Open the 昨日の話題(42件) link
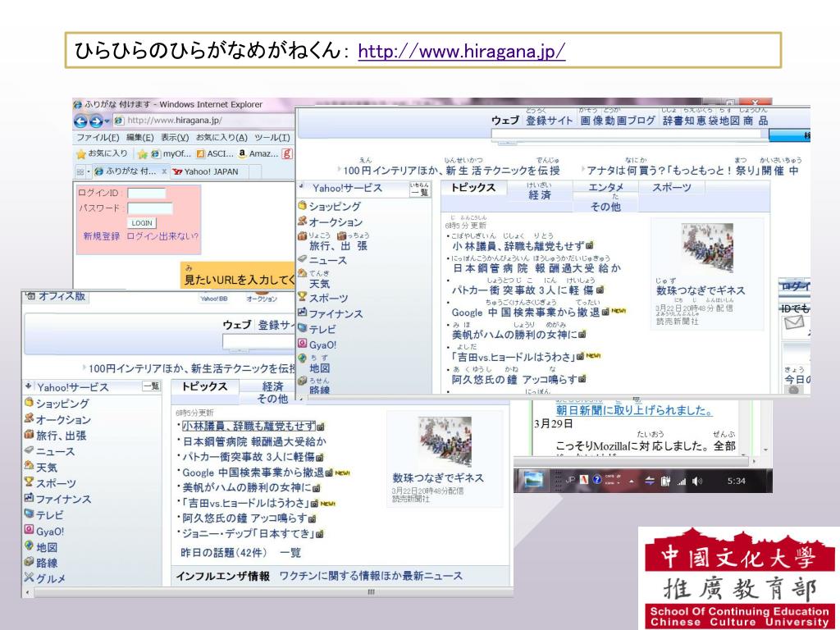This screenshot has height=630, width=840. click(x=223, y=553)
